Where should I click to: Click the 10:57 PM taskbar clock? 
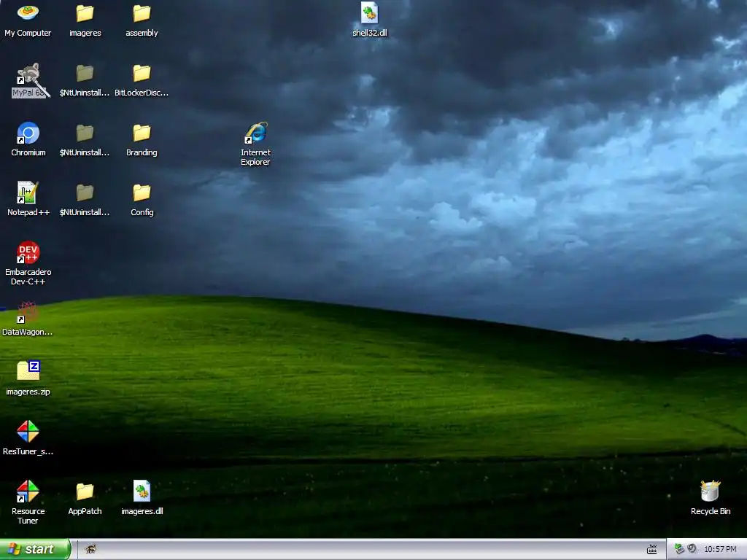click(720, 549)
